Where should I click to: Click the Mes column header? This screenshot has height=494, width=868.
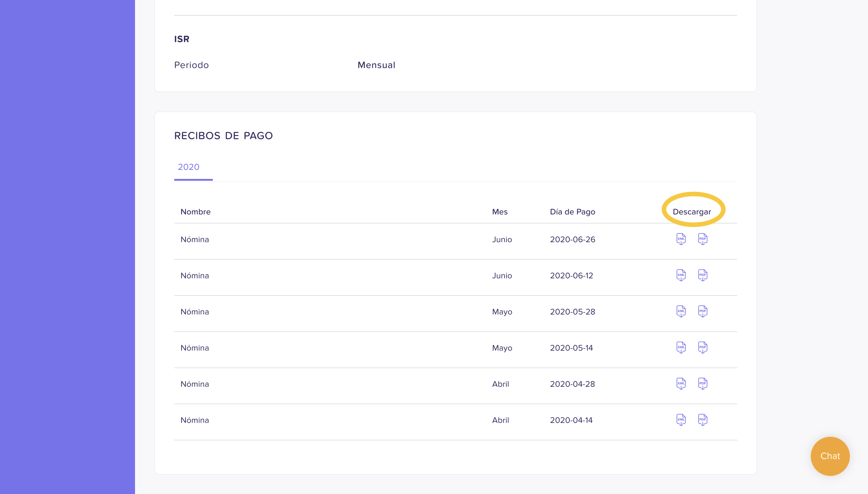pyautogui.click(x=500, y=212)
